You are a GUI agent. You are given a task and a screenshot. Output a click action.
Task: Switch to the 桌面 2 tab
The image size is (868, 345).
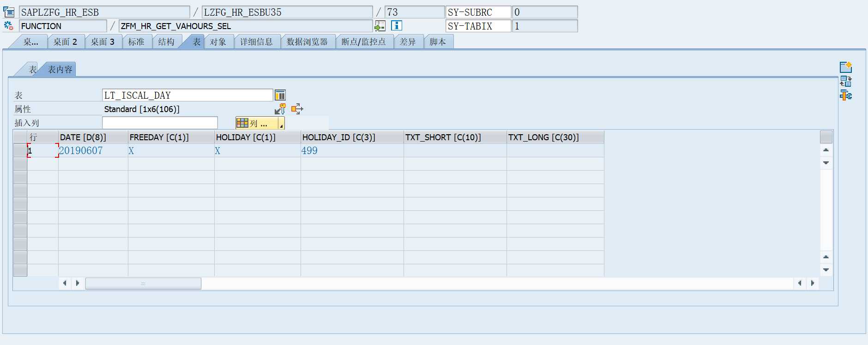point(66,42)
